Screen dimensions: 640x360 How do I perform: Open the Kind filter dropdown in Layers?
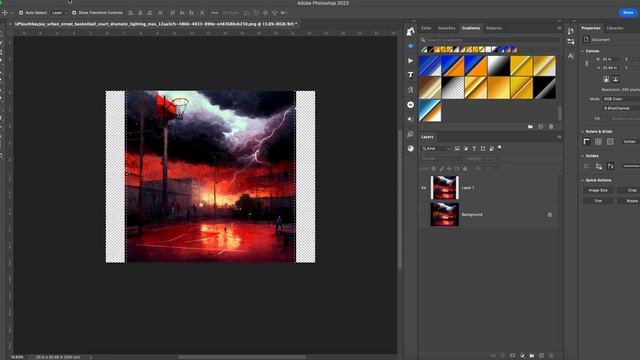click(x=436, y=149)
